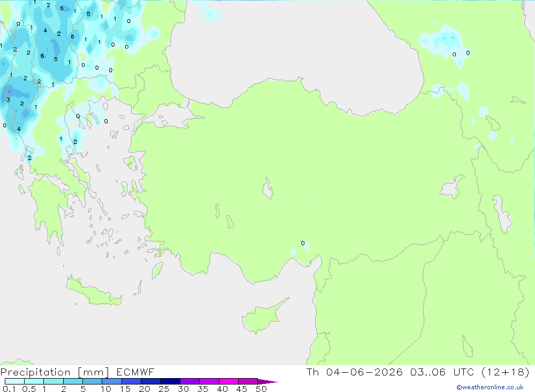Open the weatheronline.co.uk credit link

490,387
